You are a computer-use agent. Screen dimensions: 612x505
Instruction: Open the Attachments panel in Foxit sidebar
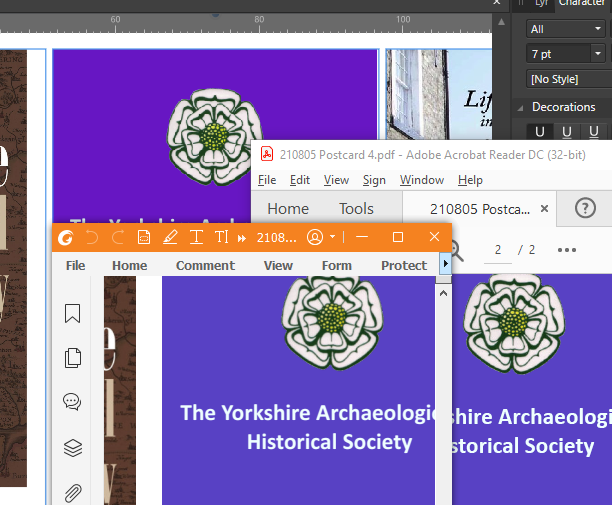point(73,493)
